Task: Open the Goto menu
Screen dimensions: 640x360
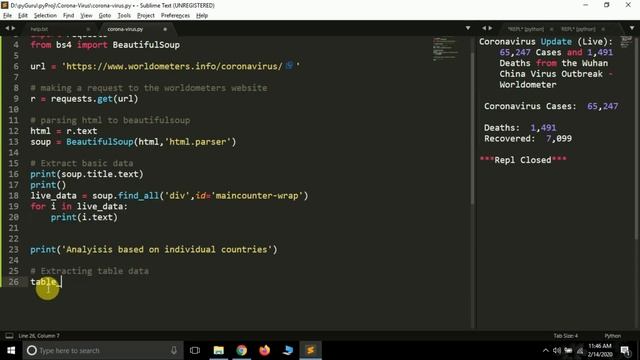Action: [x=105, y=16]
